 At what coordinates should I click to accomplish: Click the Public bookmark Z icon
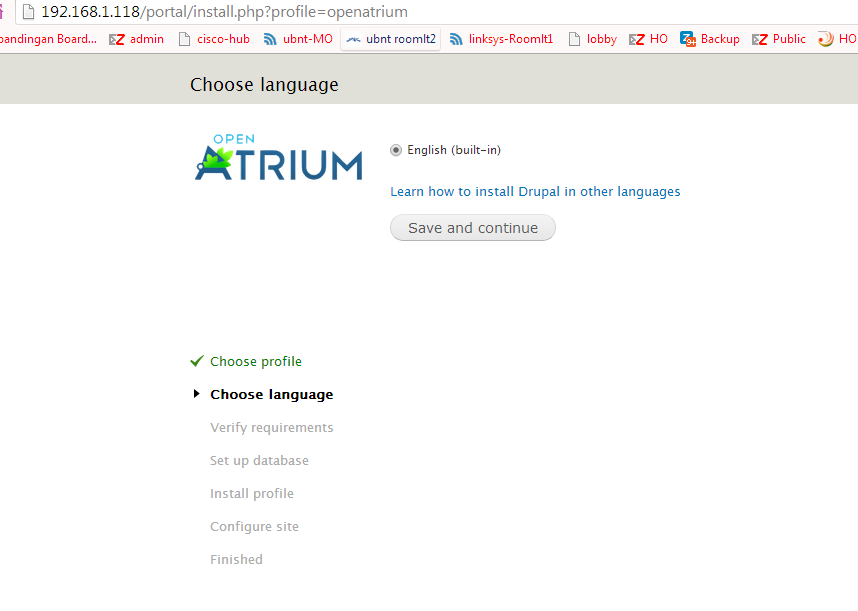760,39
